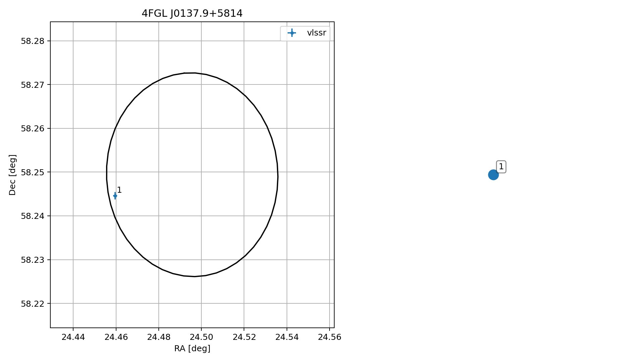Click the 24.48 RA tick label
The width and height of the screenshot is (644, 362).
click(x=159, y=337)
